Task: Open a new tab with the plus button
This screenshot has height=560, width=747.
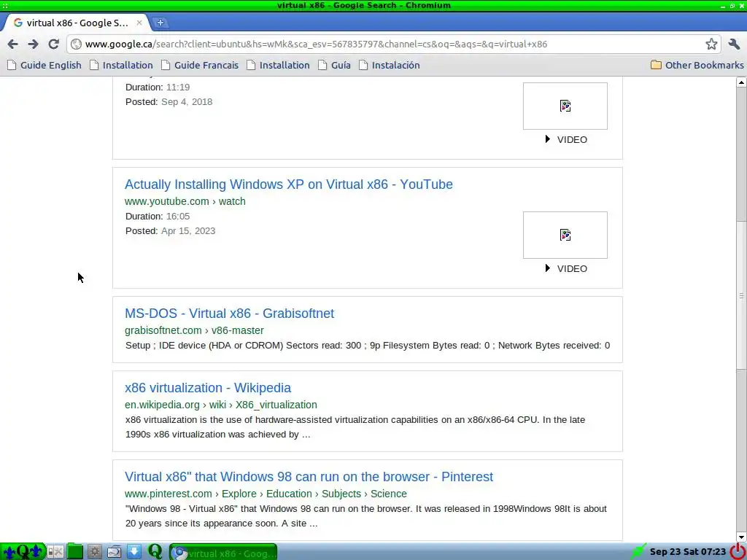Action: point(160,23)
